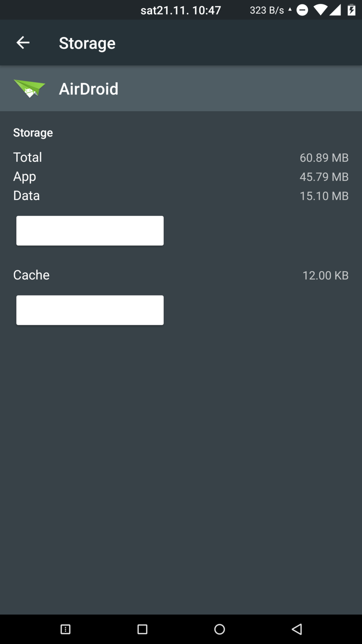Screen dimensions: 362x644
Task: Tap the AirDroid app name label
Action: click(88, 89)
